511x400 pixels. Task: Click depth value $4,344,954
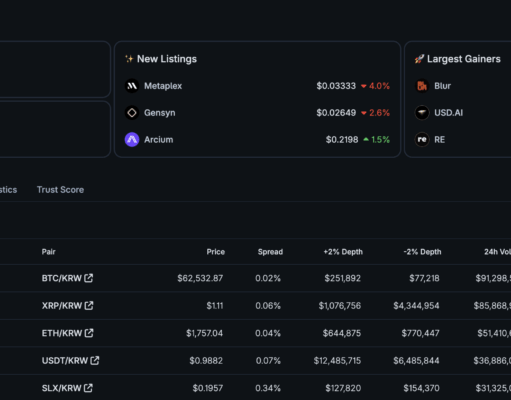(x=416, y=306)
